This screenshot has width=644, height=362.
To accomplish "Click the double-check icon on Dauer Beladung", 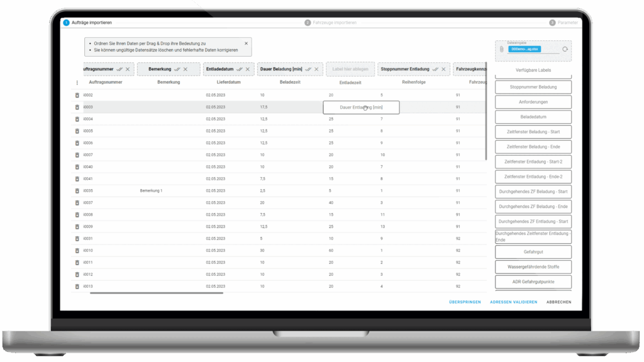I will [x=308, y=69].
